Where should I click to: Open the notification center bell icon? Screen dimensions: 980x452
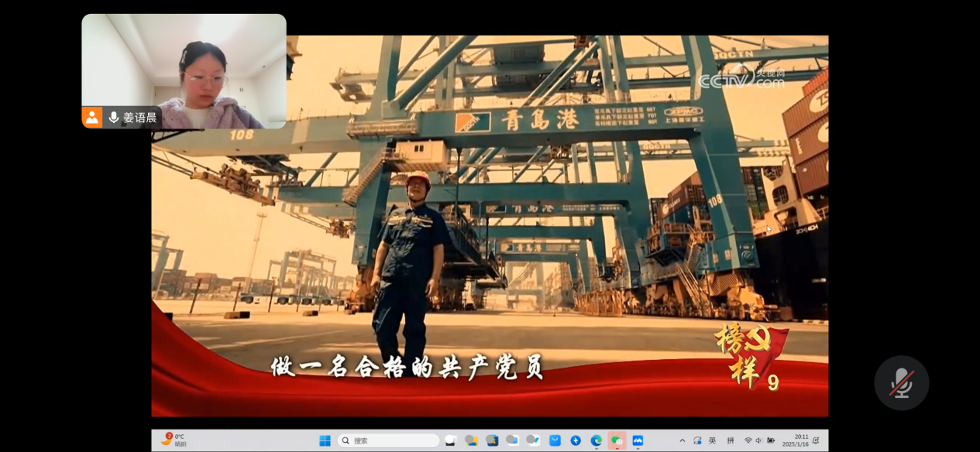[816, 440]
